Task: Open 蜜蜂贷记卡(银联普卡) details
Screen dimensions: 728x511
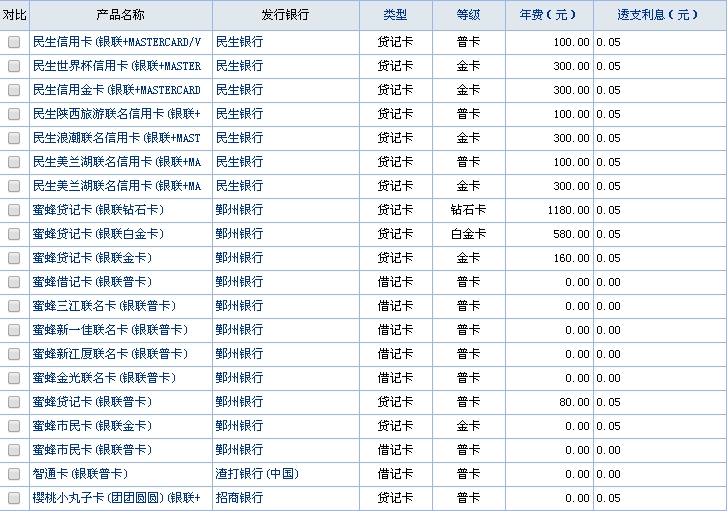Action: point(92,402)
